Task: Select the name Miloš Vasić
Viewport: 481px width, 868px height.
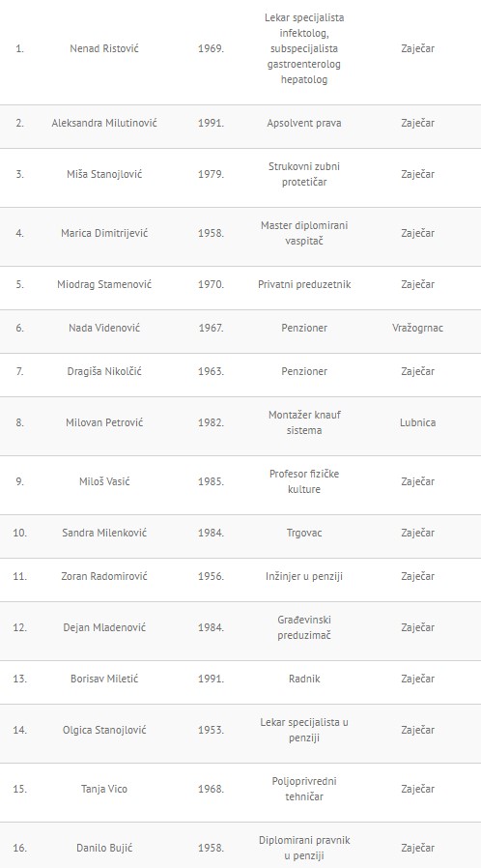Action: (x=104, y=481)
